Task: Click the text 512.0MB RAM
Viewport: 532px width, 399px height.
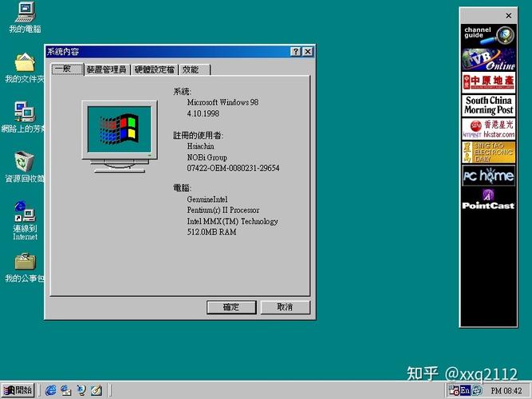Action: click(211, 232)
